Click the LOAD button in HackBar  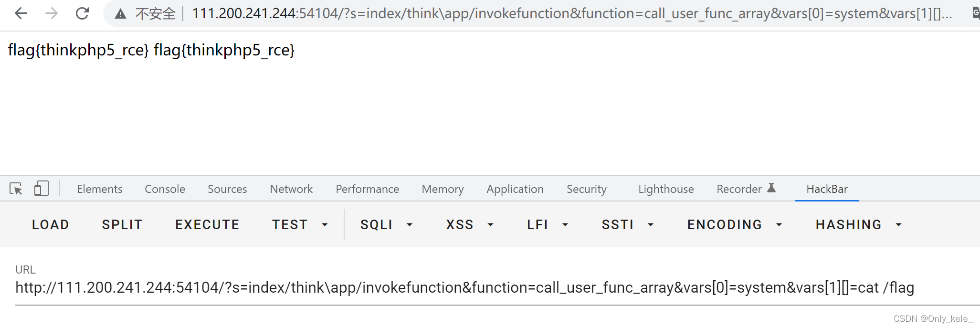51,224
